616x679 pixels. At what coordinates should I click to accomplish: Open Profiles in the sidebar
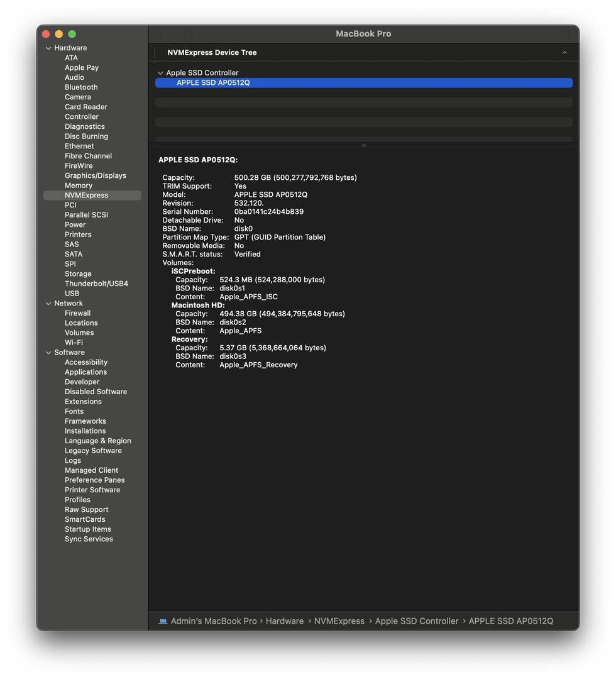pyautogui.click(x=77, y=500)
